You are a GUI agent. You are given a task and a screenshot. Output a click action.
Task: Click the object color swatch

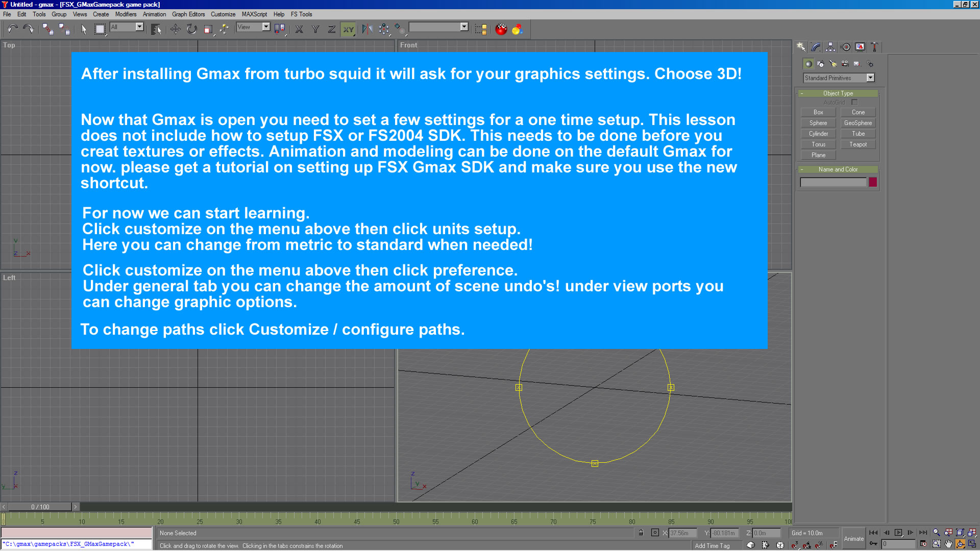click(x=873, y=182)
